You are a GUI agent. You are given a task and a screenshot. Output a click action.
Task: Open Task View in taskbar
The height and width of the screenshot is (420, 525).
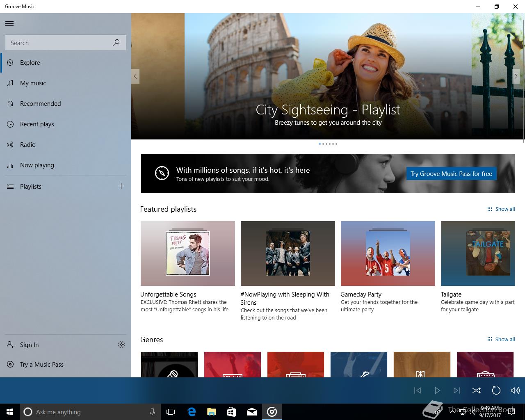click(171, 412)
